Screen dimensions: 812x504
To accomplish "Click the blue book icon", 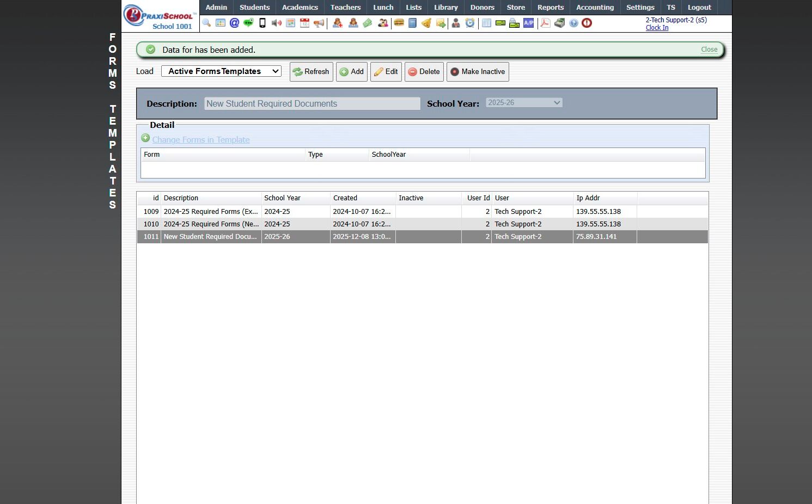I will click(412, 23).
